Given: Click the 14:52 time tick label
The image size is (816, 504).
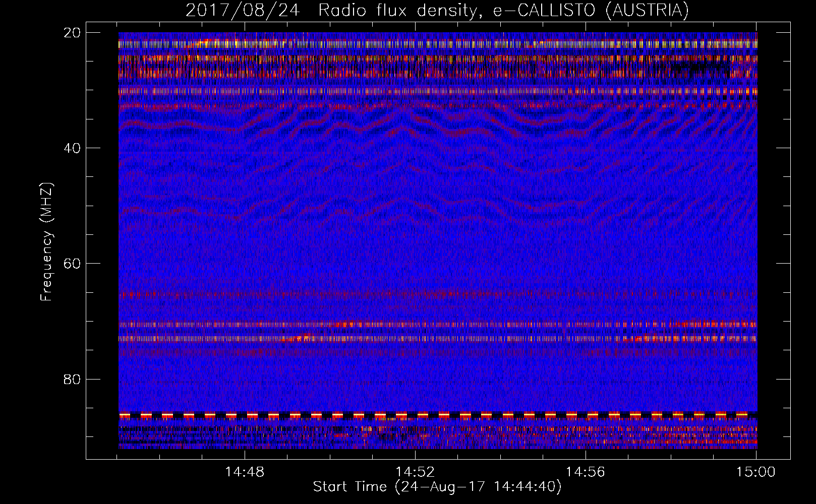Looking at the screenshot, I should pyautogui.click(x=415, y=472).
